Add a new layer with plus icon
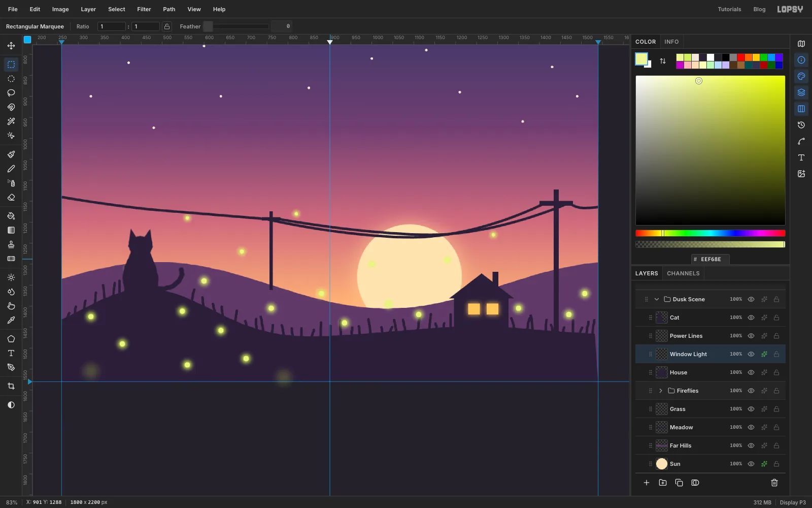812x508 pixels. [647, 483]
